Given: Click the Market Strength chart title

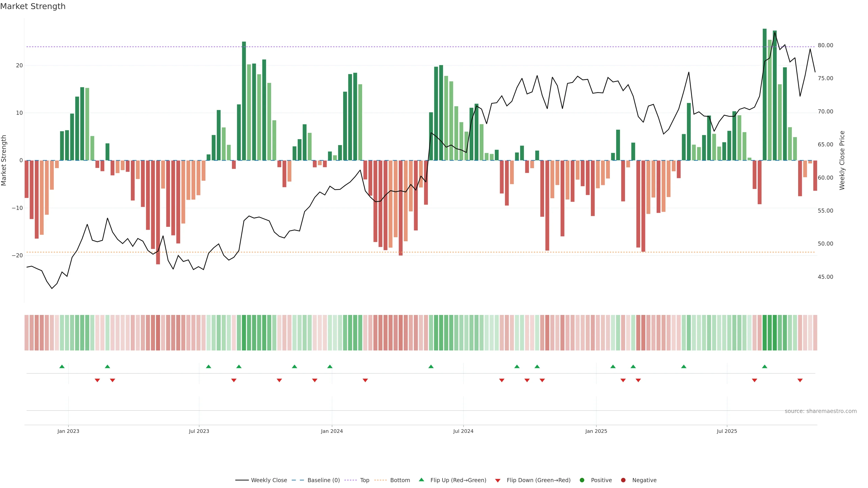Looking at the screenshot, I should [x=33, y=6].
